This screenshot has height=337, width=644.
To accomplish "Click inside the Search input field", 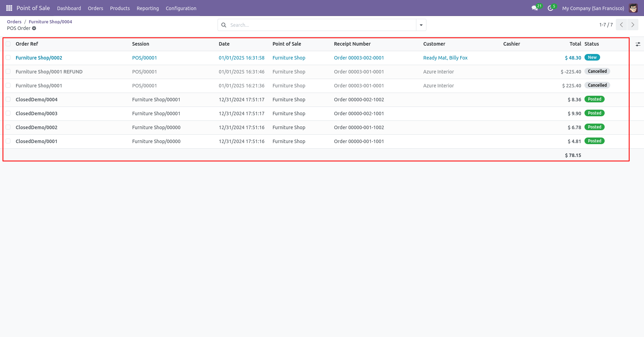I will pyautogui.click(x=322, y=25).
